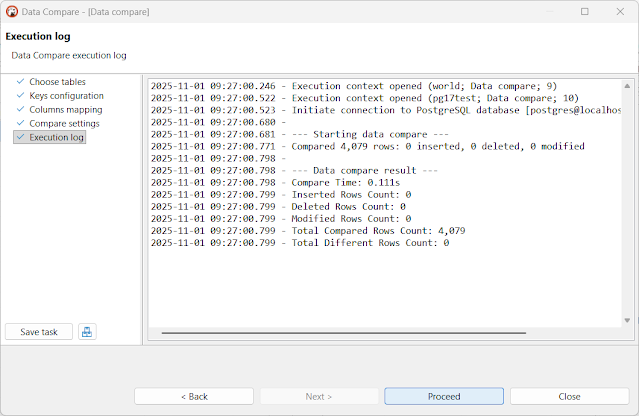Image resolution: width=639 pixels, height=416 pixels.
Task: Click the checkmark icon next to Keys configuration
Action: [x=20, y=95]
